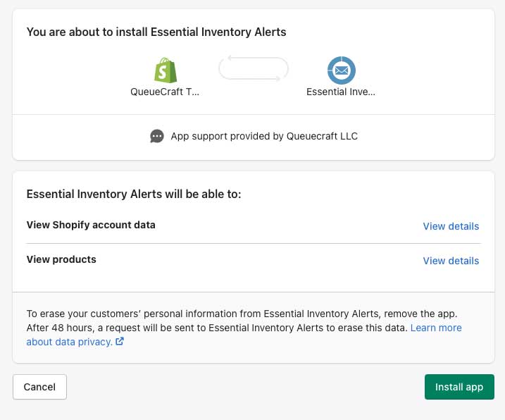The image size is (505, 420).
Task: Click the Essential Inventory Alerts envelope icon
Action: pyautogui.click(x=341, y=70)
